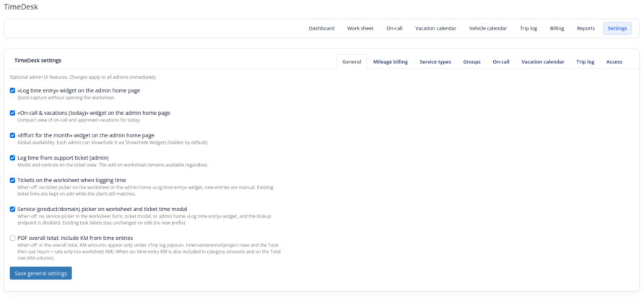The image size is (644, 305).
Task: Click Save general settings button
Action: click(40, 273)
